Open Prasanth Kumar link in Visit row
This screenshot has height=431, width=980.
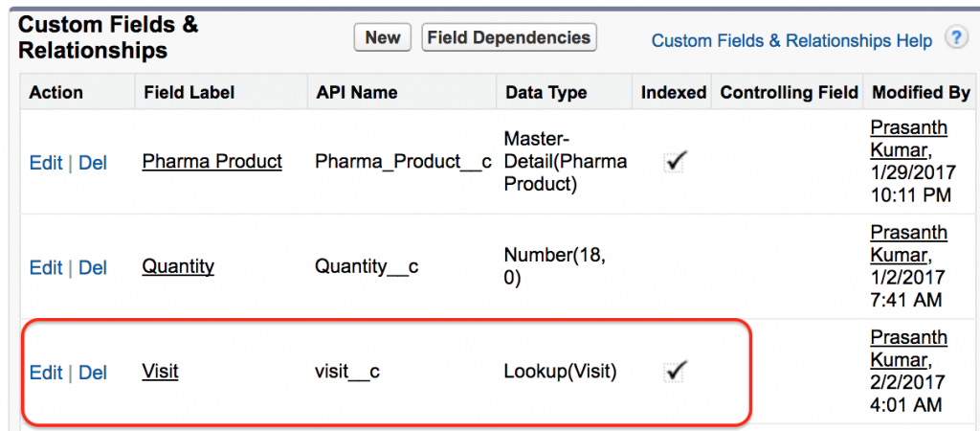[909, 350]
